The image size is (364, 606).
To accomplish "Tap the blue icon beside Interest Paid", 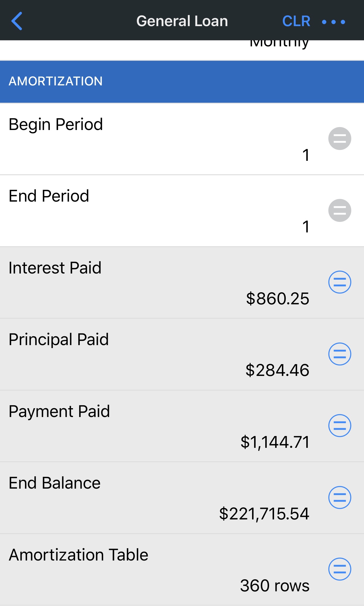I will (340, 282).
